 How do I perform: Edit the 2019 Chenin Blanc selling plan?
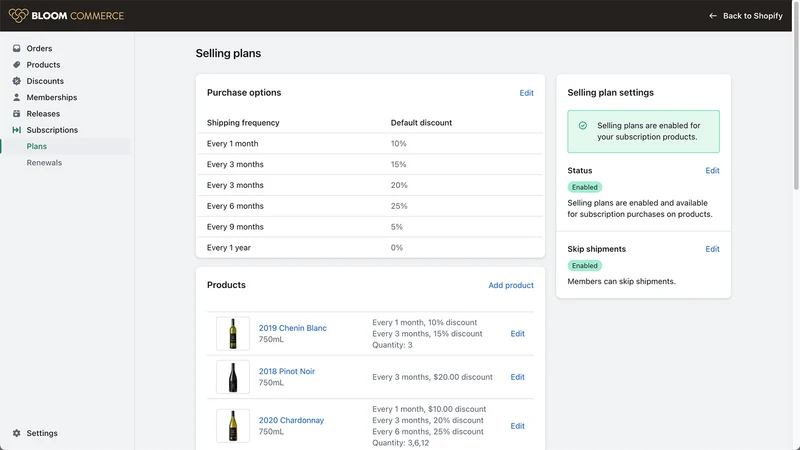pyautogui.click(x=517, y=334)
